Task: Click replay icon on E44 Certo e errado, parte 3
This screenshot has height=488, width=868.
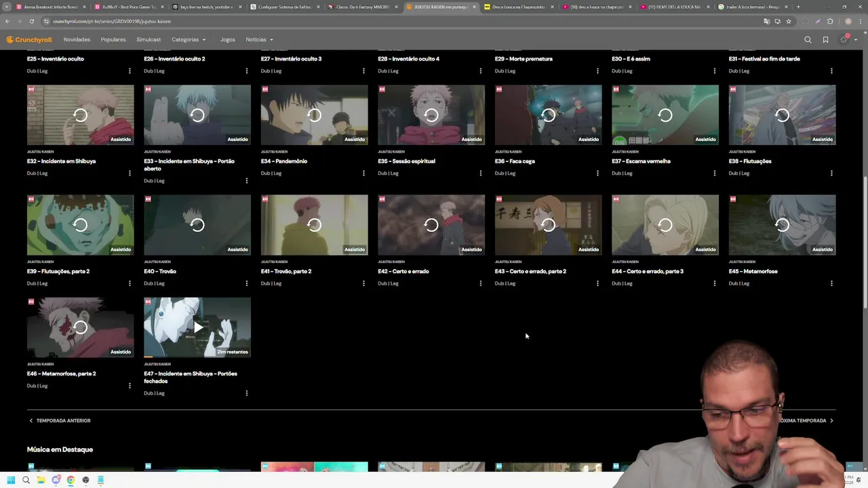Action: tap(665, 225)
